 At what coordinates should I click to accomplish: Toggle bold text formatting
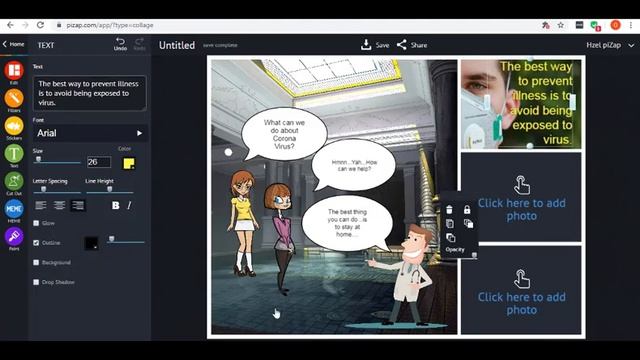coord(116,205)
